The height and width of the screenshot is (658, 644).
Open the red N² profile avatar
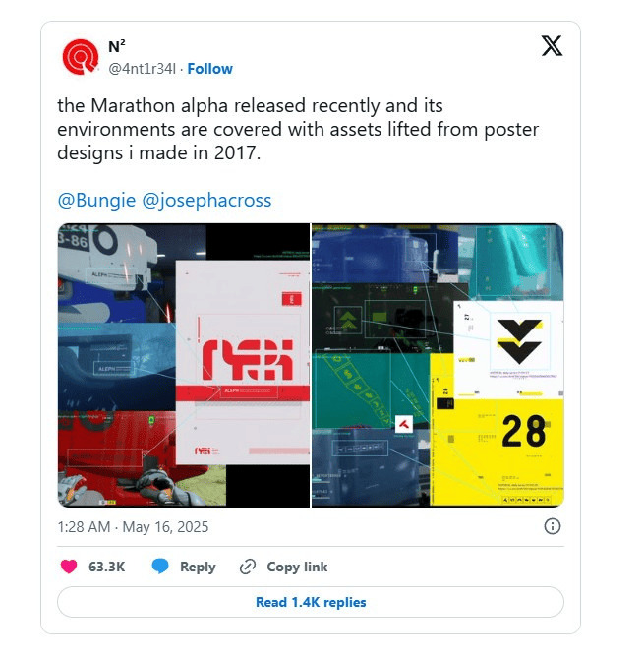(x=80, y=58)
